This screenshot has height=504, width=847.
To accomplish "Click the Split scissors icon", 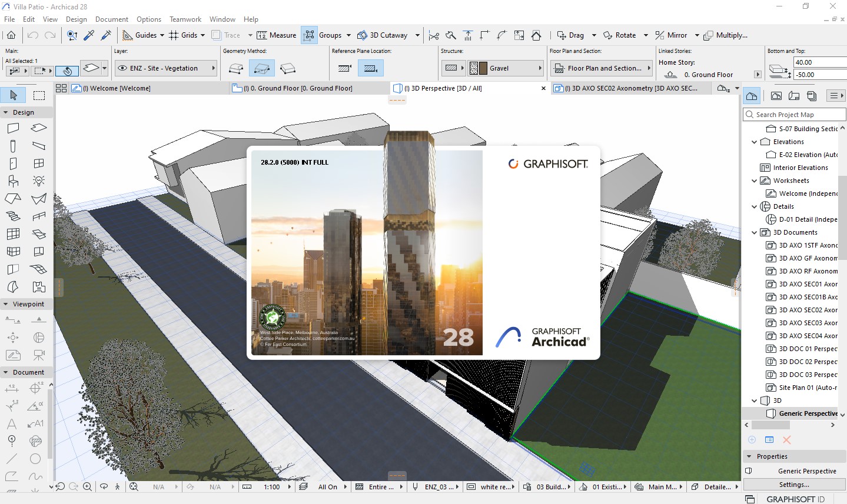I will [x=434, y=35].
